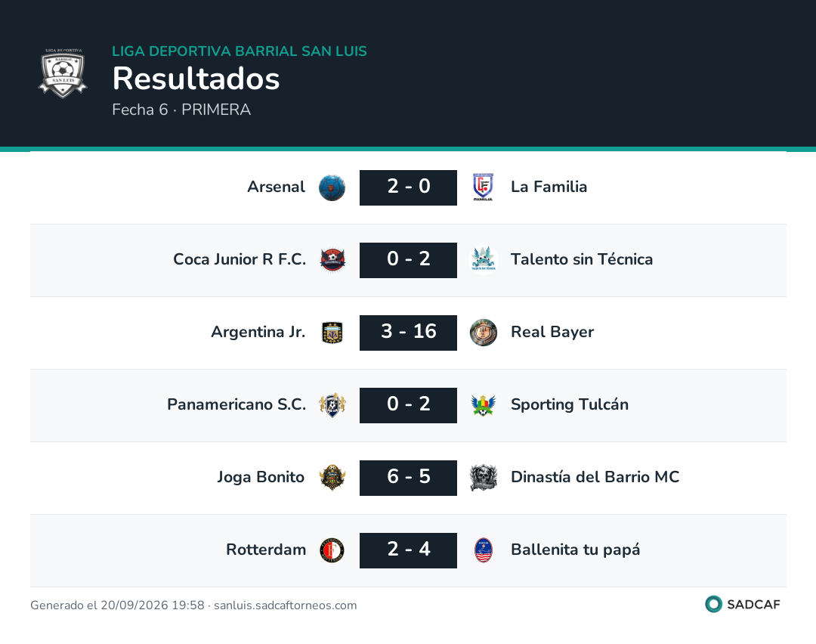
Task: Select the Talento sin Técnica badge
Action: point(484,259)
